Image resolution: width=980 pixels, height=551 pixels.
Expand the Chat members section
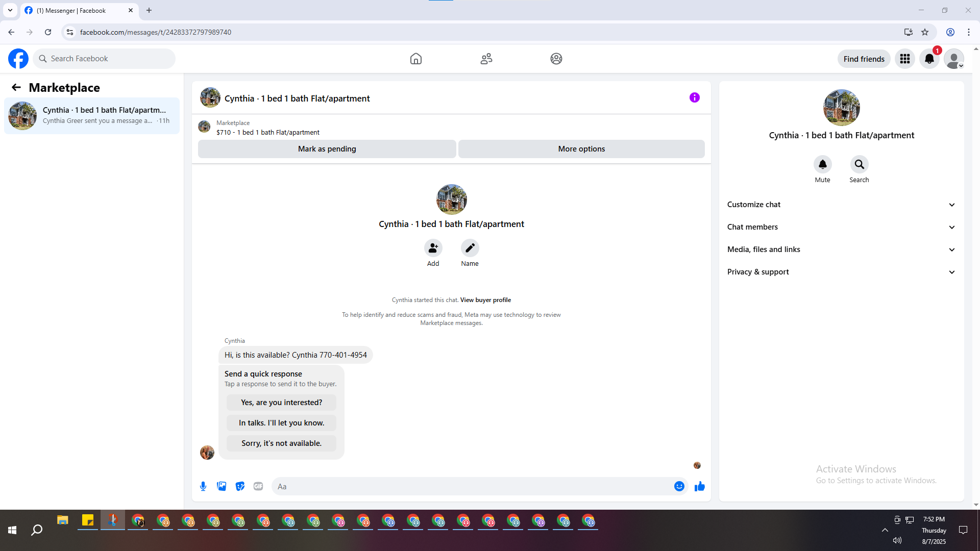pyautogui.click(x=841, y=227)
